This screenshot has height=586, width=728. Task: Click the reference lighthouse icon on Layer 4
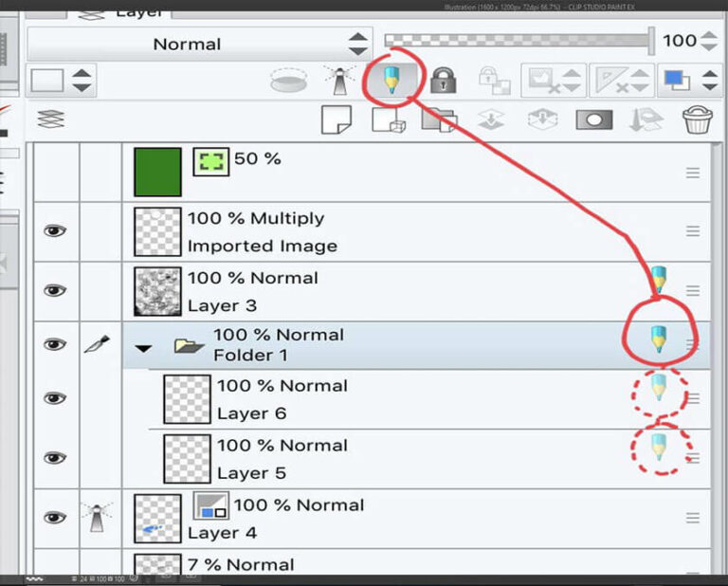(97, 518)
